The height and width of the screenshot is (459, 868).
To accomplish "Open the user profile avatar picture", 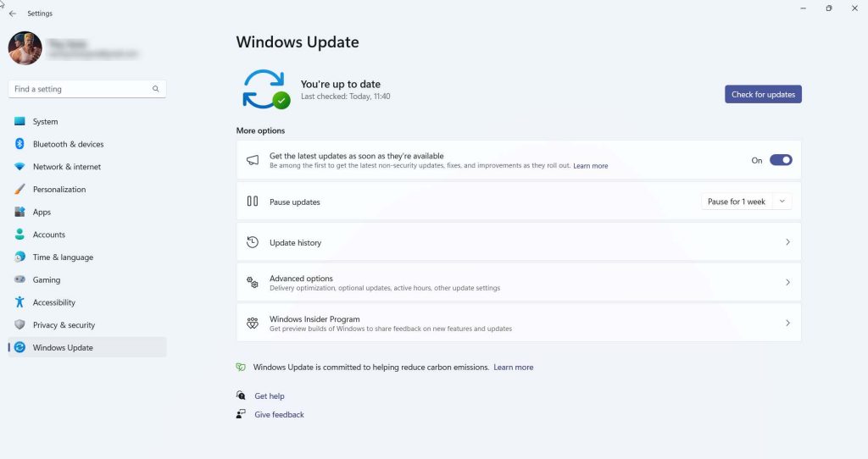I will click(x=25, y=48).
